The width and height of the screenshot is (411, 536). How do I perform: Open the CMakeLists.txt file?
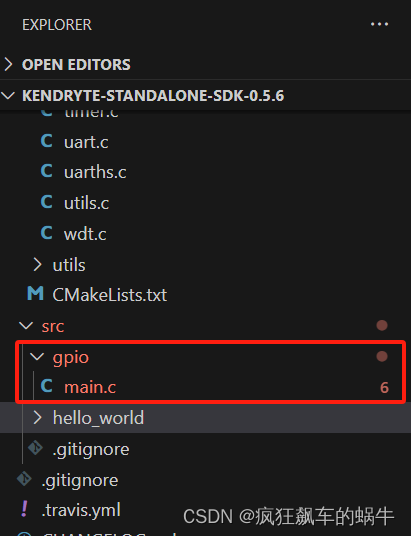tap(109, 295)
